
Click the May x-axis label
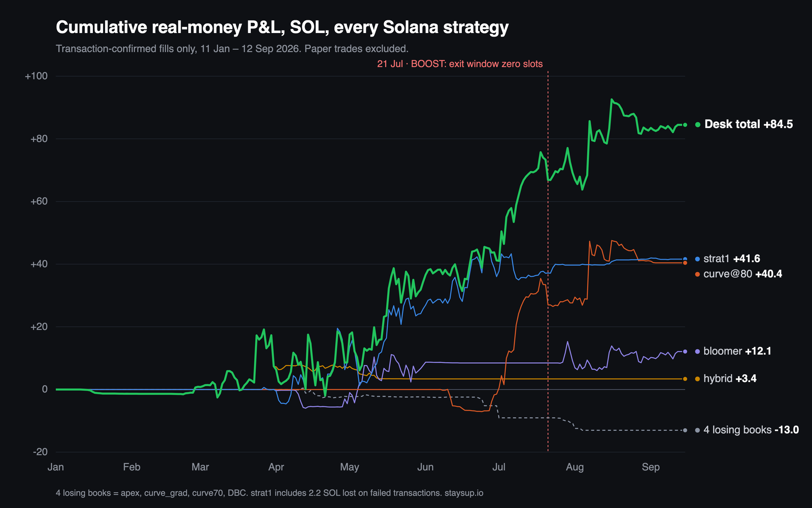point(350,467)
